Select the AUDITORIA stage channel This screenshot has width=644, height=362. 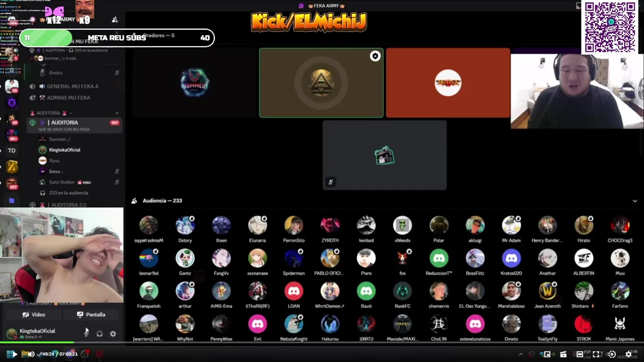coord(75,125)
